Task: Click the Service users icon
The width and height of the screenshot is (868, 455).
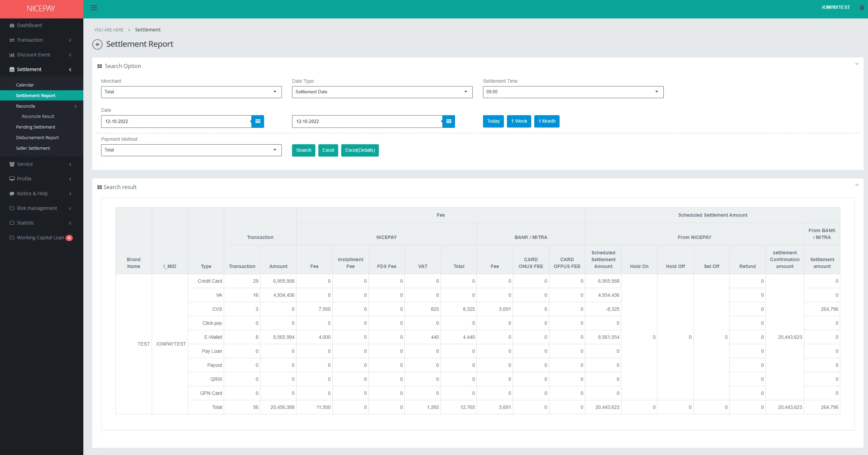Action: 12,164
